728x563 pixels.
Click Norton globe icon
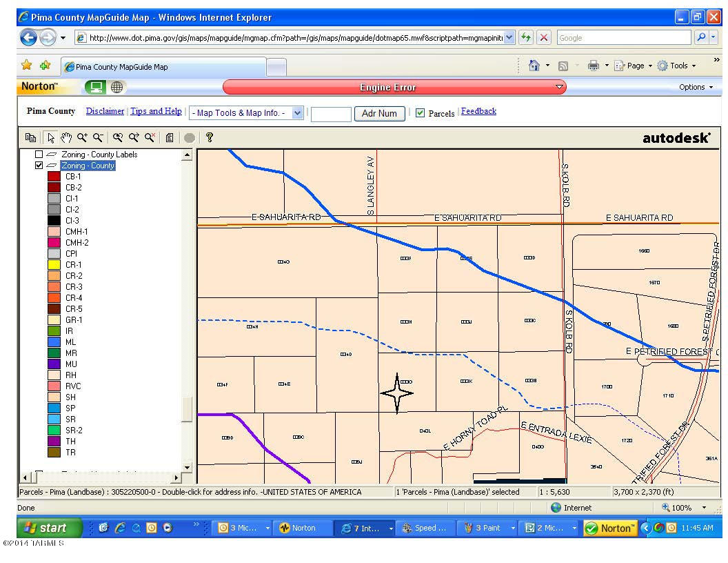click(117, 87)
